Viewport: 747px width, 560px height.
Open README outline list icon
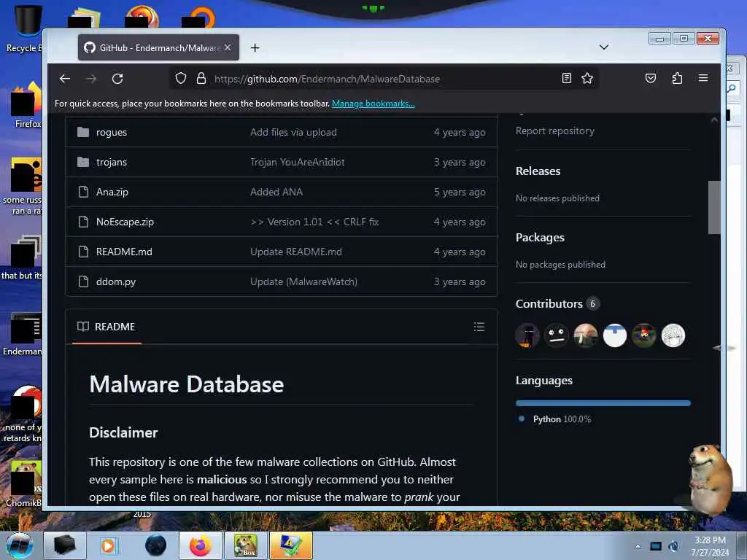coord(479,327)
